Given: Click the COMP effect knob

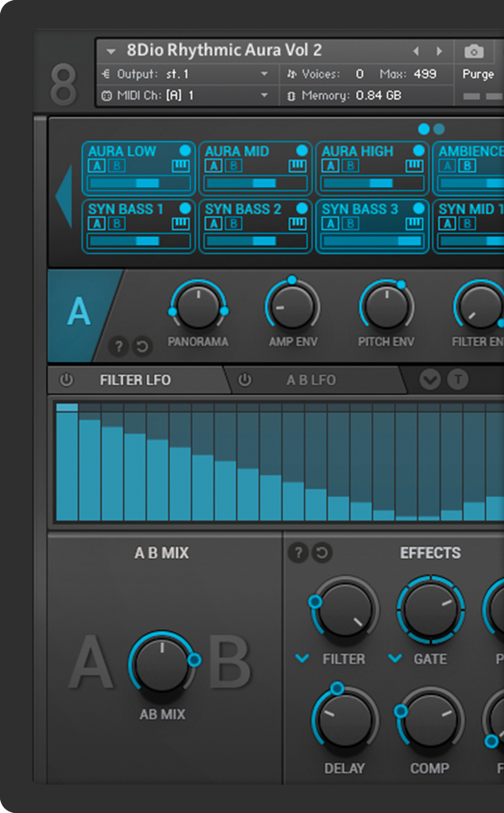Looking at the screenshot, I should coord(430,720).
